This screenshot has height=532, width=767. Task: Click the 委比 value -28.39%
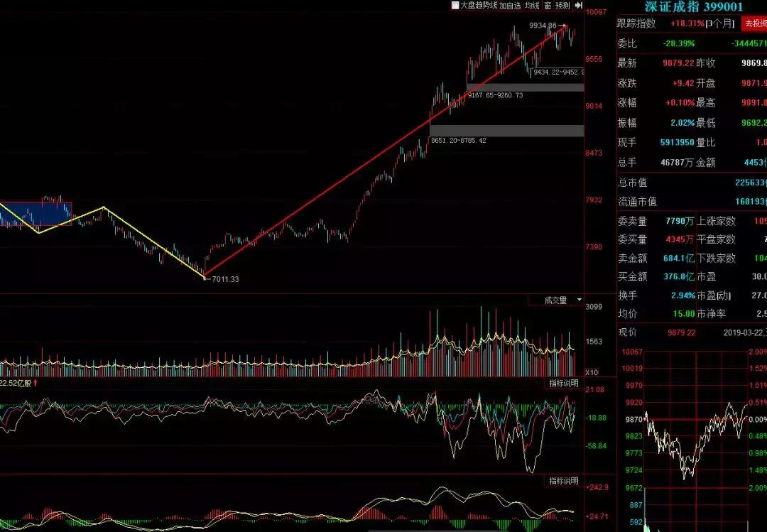(x=678, y=43)
